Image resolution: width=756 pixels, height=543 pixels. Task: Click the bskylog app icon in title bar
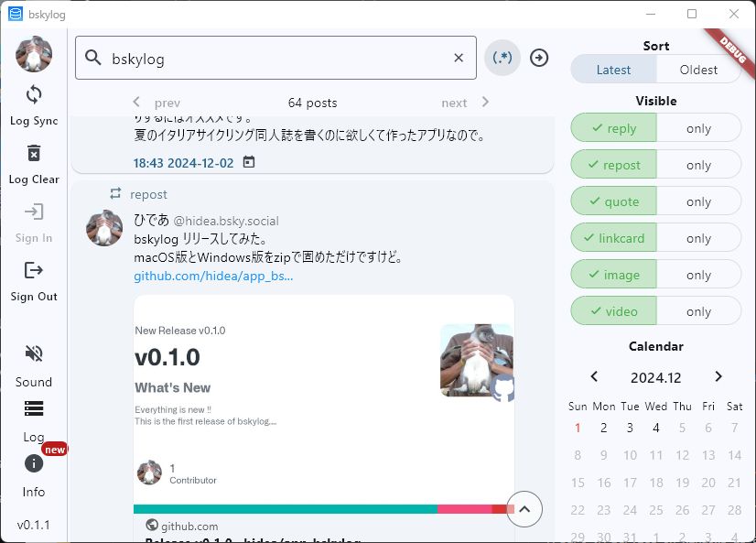click(x=16, y=14)
